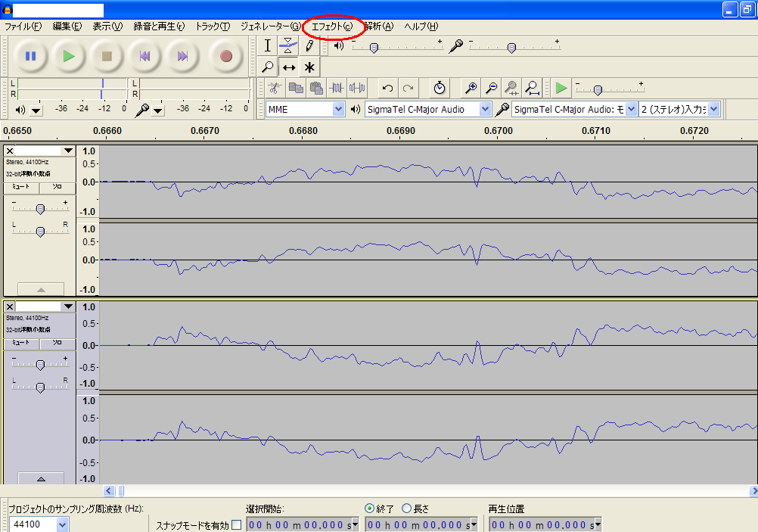The image size is (758, 532).
Task: Click the Silence audio icon
Action: [357, 88]
